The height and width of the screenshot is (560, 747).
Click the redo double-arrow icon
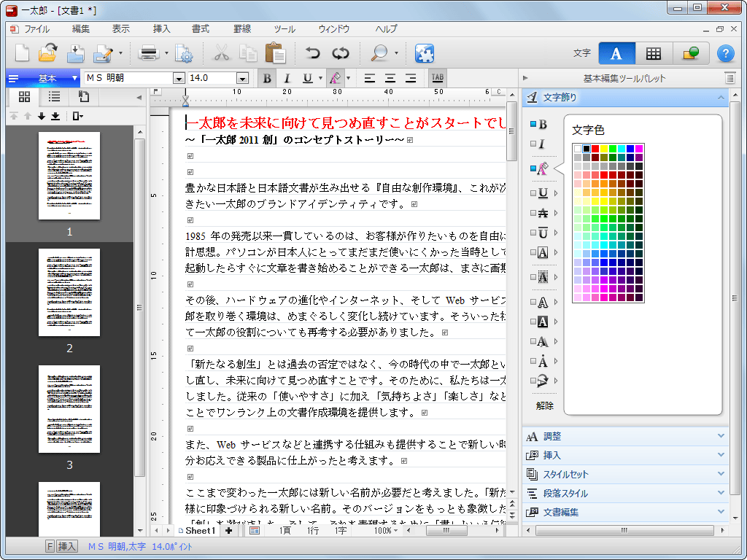[x=340, y=52]
